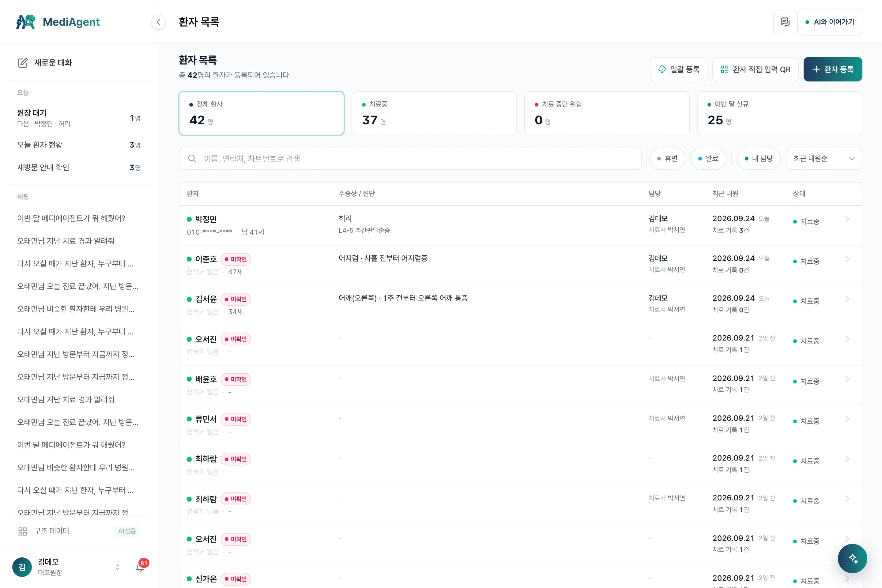Open 류민서 row detail chevron
This screenshot has width=882, height=588.
click(x=847, y=419)
